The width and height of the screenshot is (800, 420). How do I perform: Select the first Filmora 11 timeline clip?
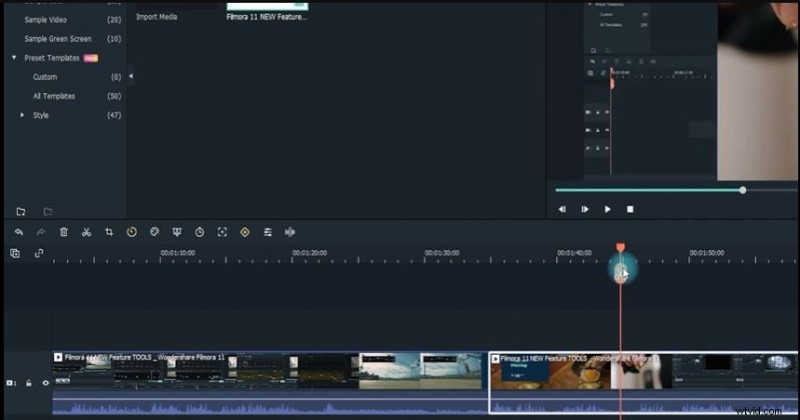(x=270, y=383)
